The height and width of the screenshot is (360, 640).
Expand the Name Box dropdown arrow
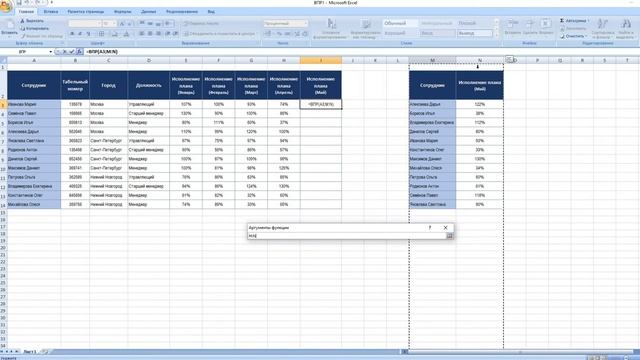point(51,52)
